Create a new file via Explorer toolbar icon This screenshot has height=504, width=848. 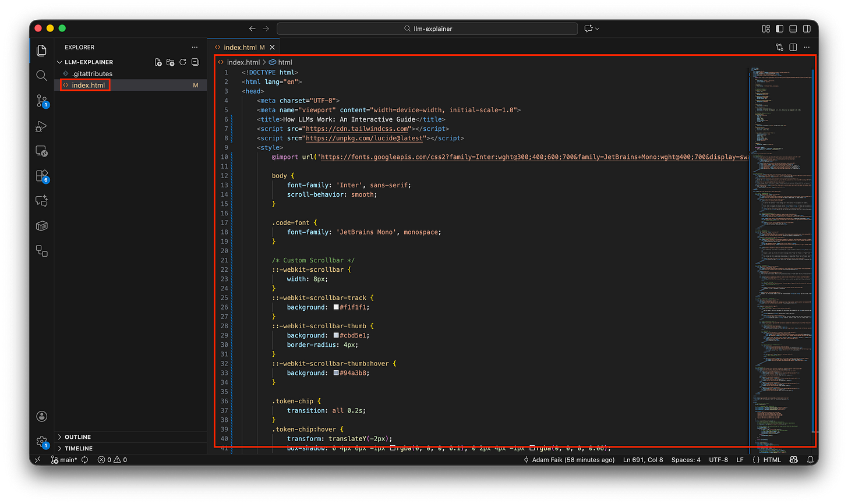[158, 62]
